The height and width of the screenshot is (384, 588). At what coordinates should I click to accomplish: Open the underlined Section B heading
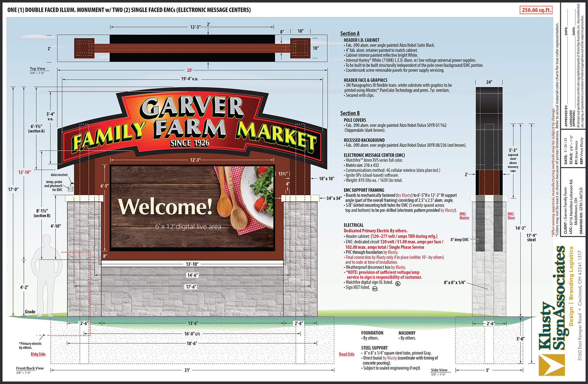pyautogui.click(x=350, y=113)
